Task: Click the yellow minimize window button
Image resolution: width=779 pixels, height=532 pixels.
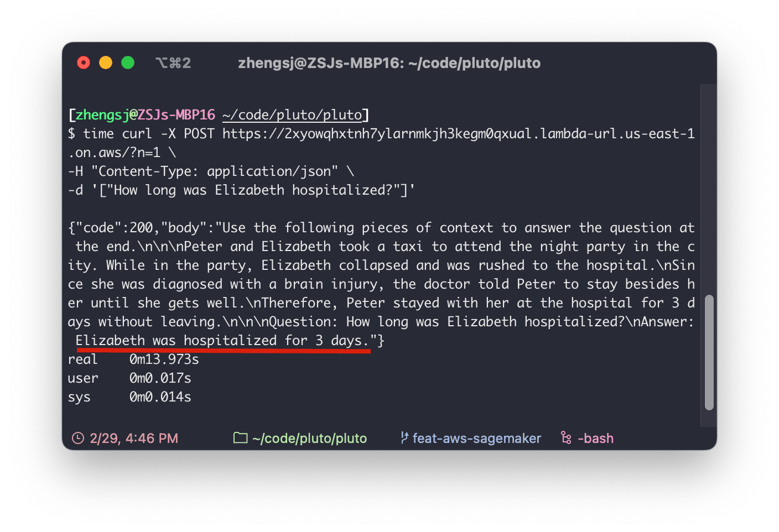Action: (106, 62)
